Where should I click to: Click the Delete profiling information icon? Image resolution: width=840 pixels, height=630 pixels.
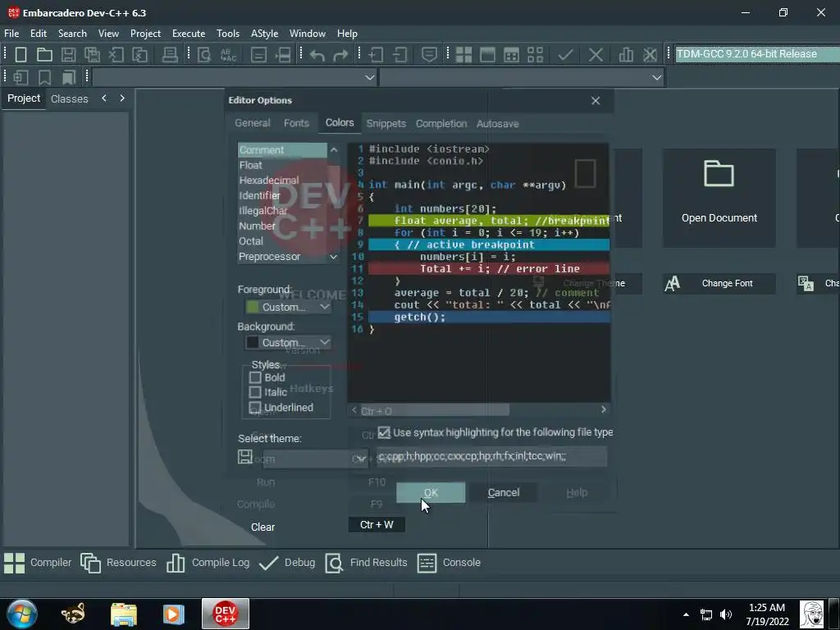coord(650,55)
